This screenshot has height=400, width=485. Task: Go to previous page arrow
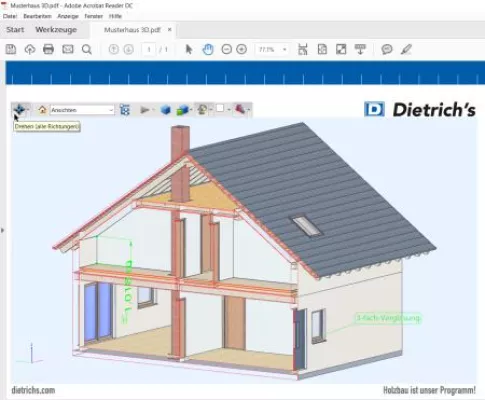pos(114,49)
